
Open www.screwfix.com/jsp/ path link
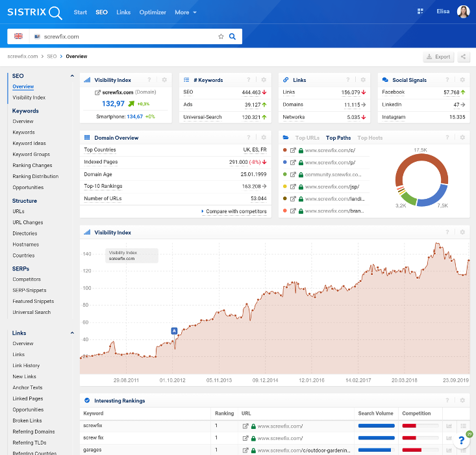coord(332,187)
